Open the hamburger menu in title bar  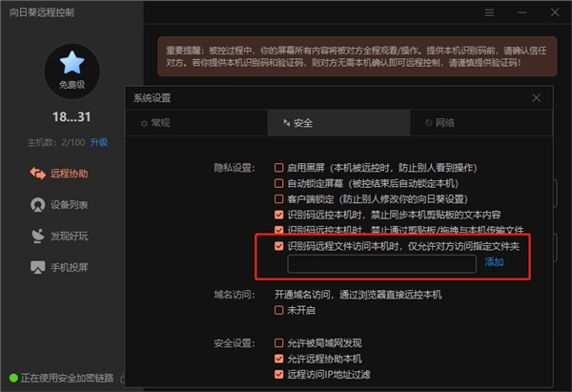tap(489, 12)
